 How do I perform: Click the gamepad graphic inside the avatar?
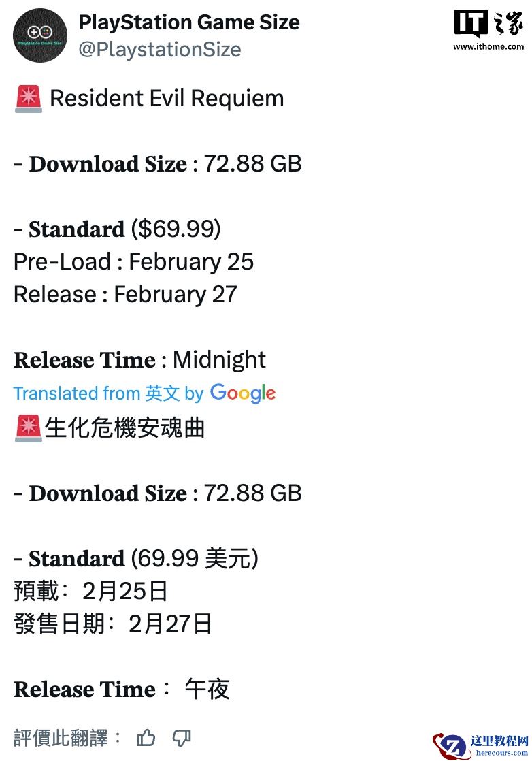tap(40, 31)
